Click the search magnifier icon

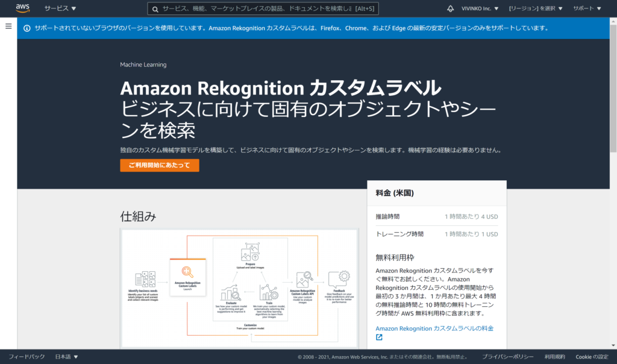click(155, 8)
